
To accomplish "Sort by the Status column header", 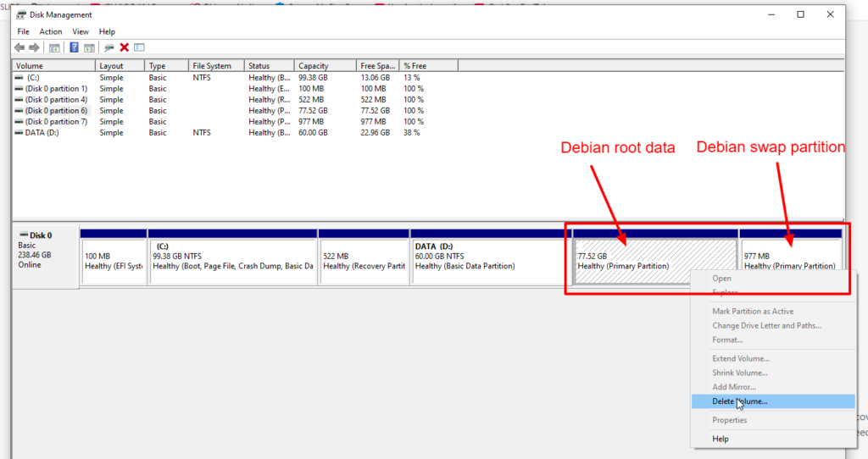I will click(x=269, y=66).
